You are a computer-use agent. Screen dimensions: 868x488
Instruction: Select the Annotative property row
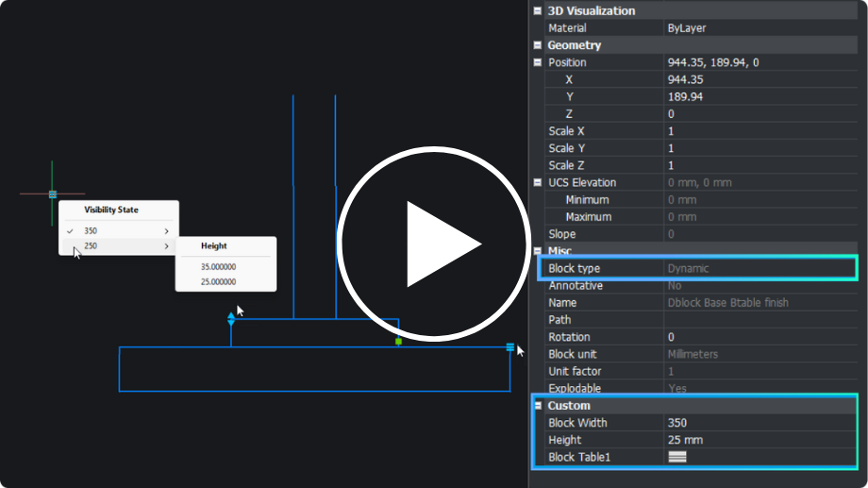[701, 285]
